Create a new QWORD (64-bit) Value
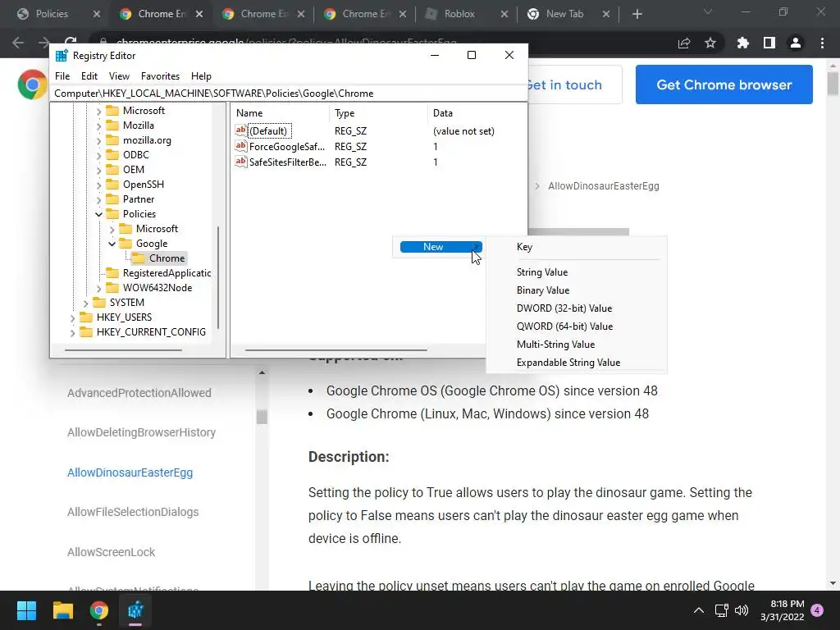Screen dimensions: 840x630 click(564, 326)
